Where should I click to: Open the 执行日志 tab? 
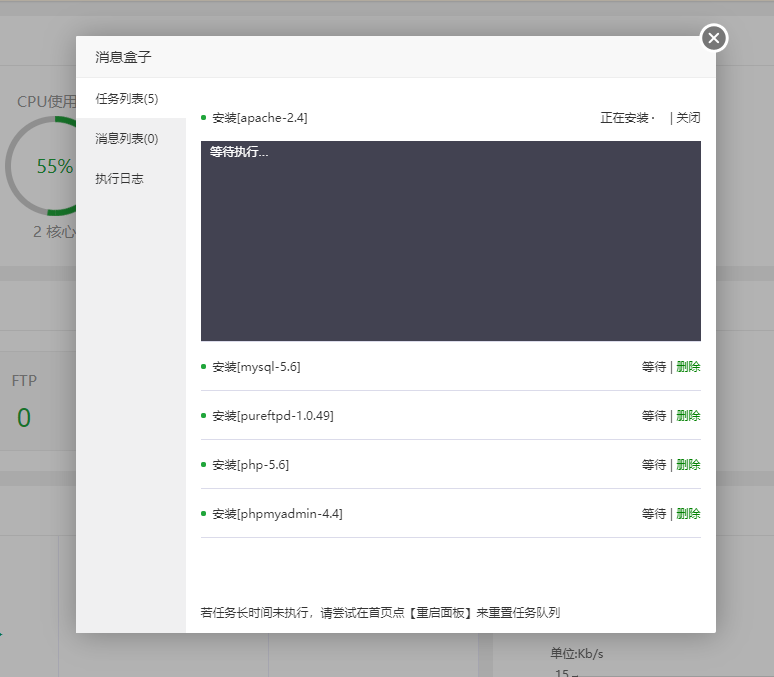coord(131,178)
